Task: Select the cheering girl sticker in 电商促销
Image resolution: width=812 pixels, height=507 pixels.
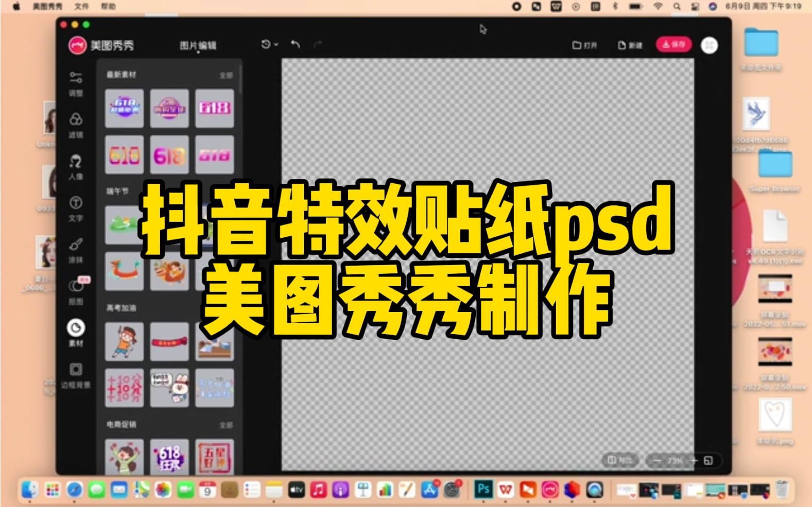Action: point(124,457)
